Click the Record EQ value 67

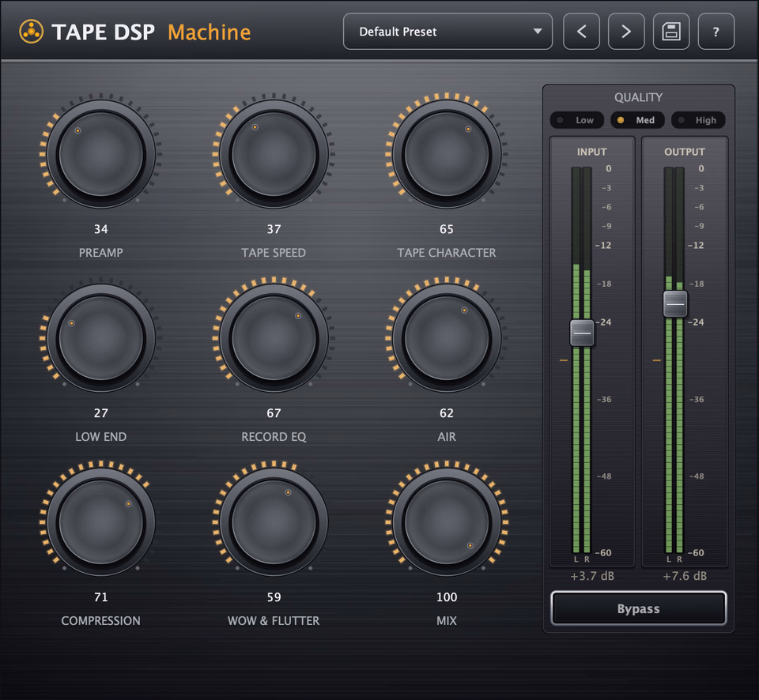tap(274, 413)
